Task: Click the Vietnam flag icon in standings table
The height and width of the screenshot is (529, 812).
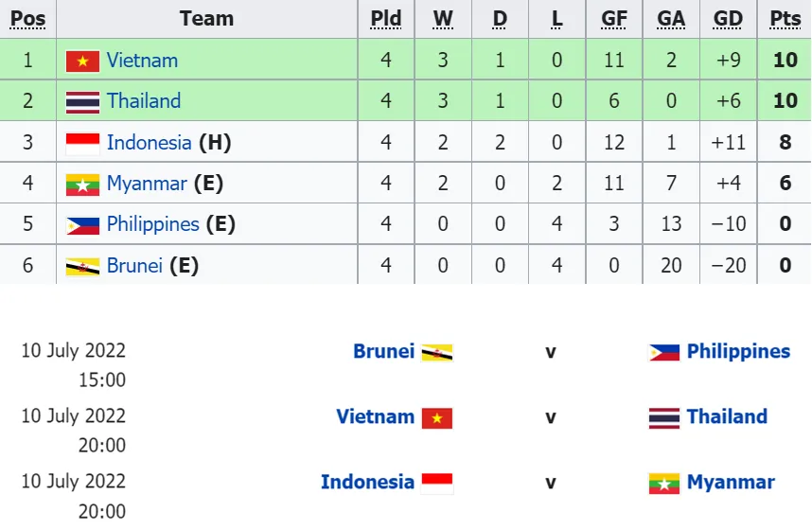Action: pyautogui.click(x=82, y=61)
